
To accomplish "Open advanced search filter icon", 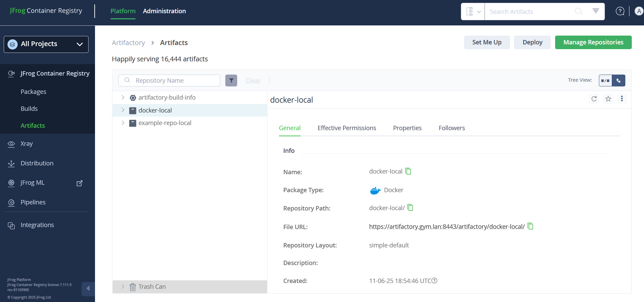I will [595, 11].
